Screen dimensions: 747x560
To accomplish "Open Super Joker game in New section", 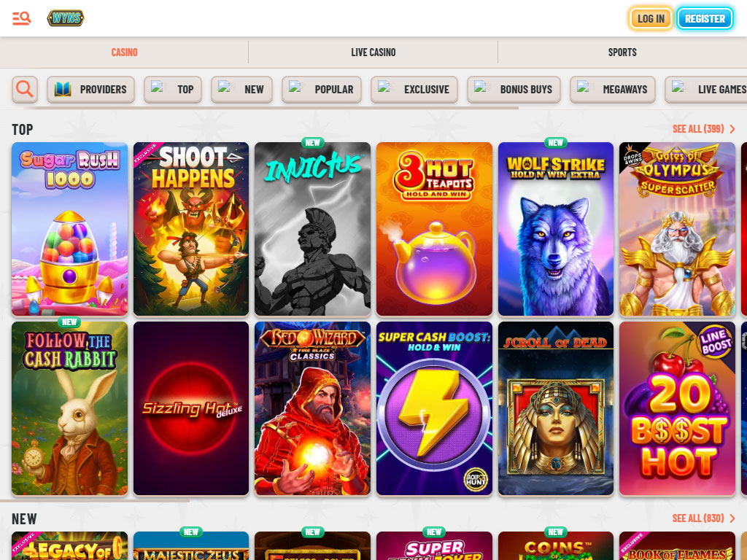I will [435, 545].
